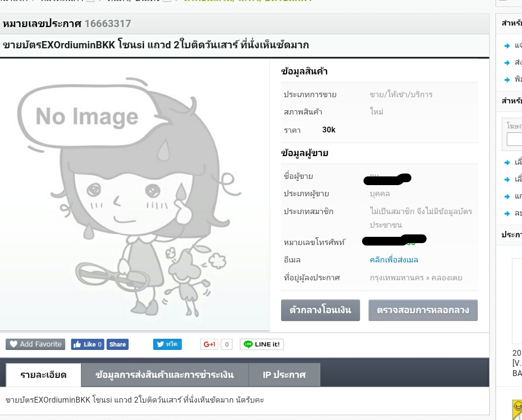522x420 pixels.
Task: Tweet this listing via Twitter button
Action: [167, 344]
